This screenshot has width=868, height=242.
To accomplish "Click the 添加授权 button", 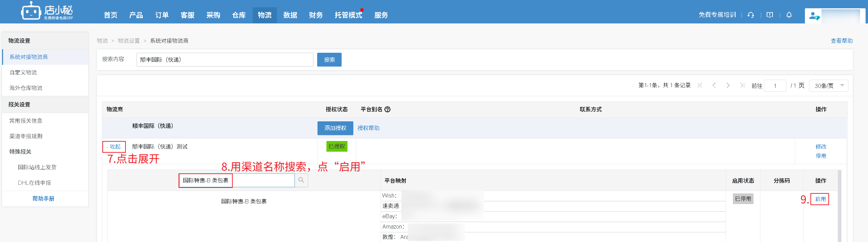I will [x=335, y=128].
